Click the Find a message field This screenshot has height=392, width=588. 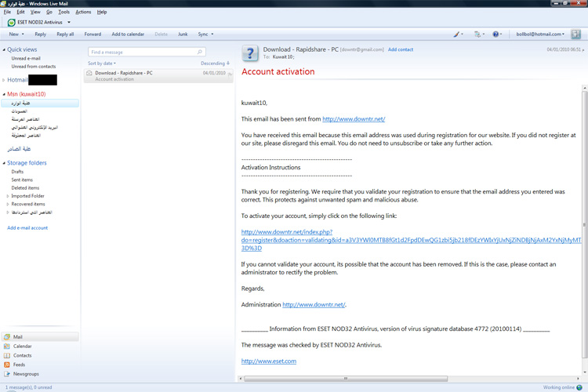[x=141, y=52]
